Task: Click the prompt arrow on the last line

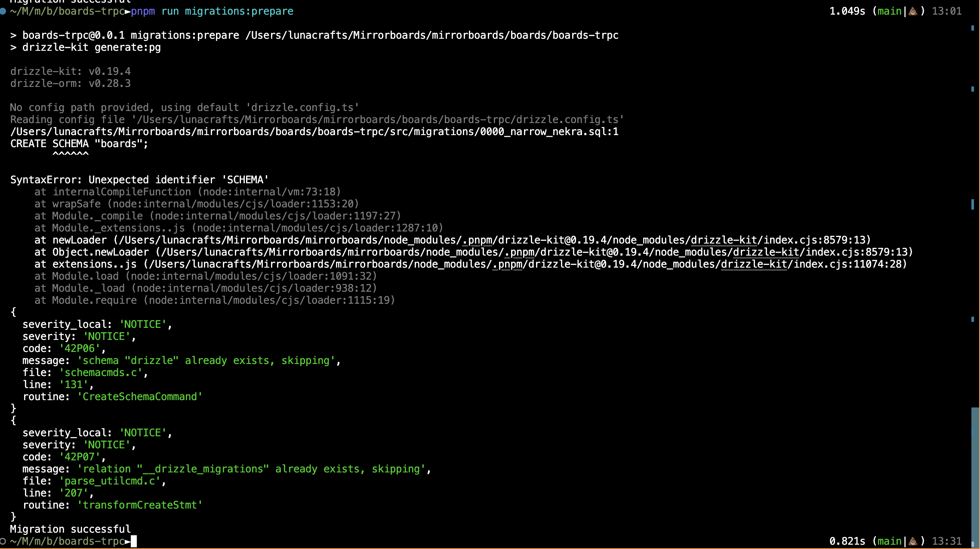Action: [128, 541]
